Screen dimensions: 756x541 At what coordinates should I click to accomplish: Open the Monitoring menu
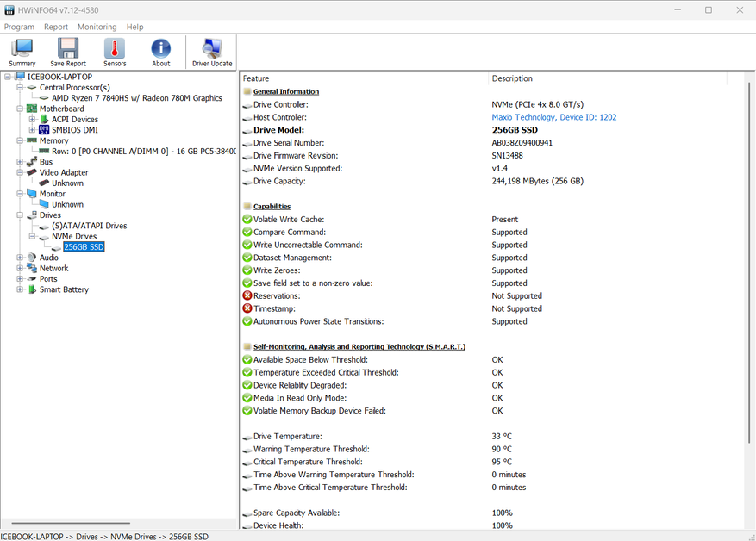(x=97, y=27)
